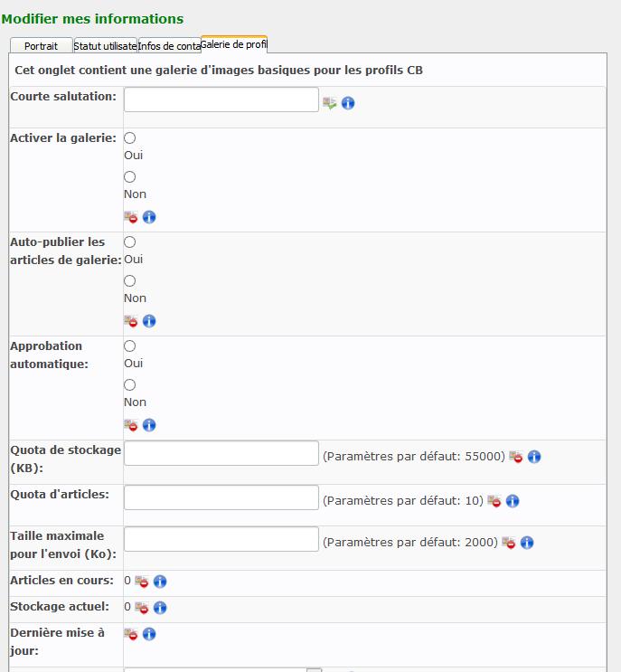Focus the Taille maximale pour l'envoi field

point(221,539)
